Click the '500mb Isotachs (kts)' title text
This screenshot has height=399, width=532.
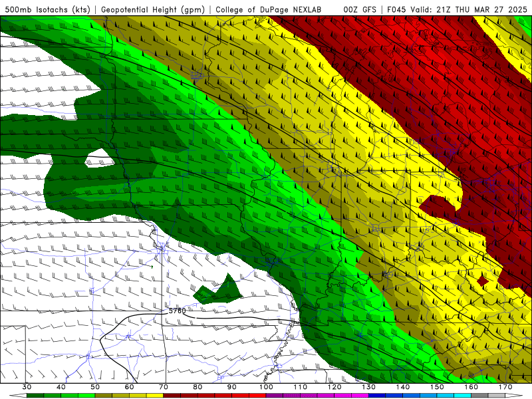click(47, 9)
